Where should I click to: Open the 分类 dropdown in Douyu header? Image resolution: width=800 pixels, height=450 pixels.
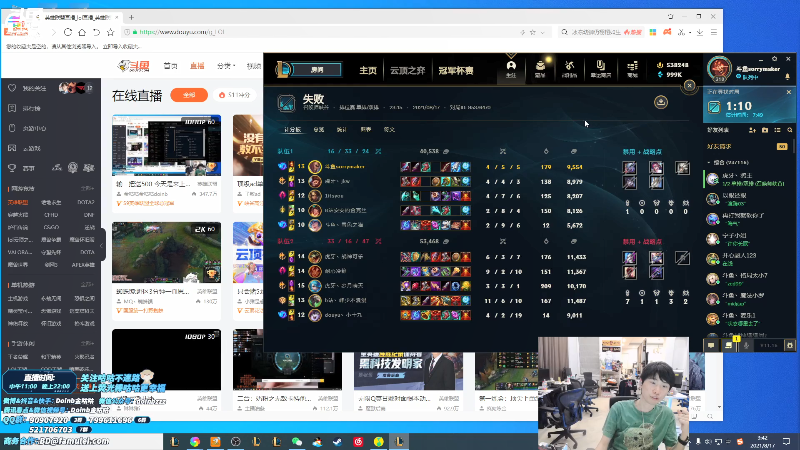pos(226,66)
